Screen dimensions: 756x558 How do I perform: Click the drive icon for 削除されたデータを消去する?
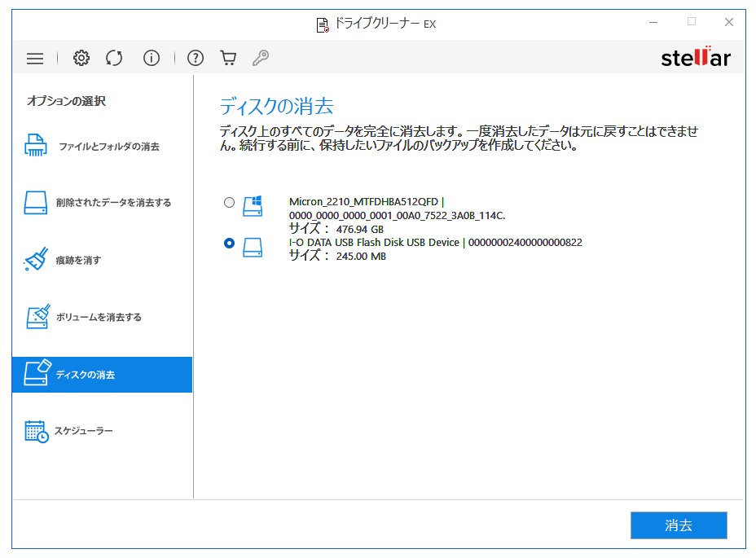coord(36,202)
